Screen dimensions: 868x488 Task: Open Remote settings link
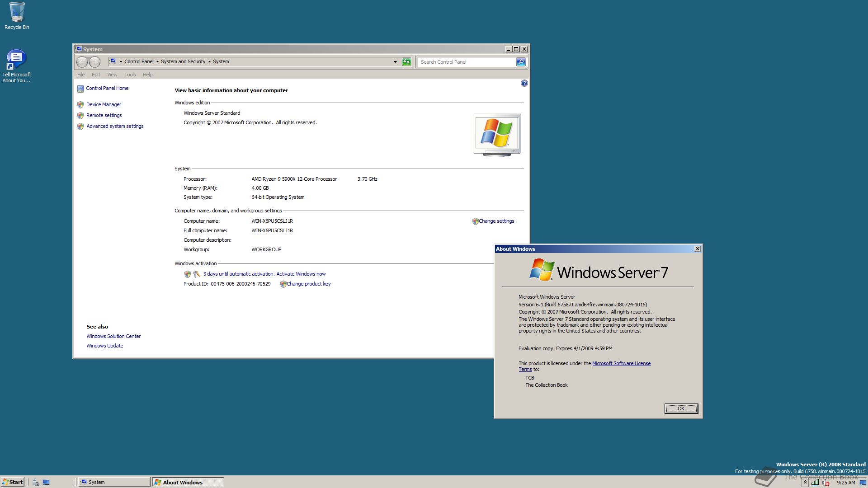coord(104,115)
